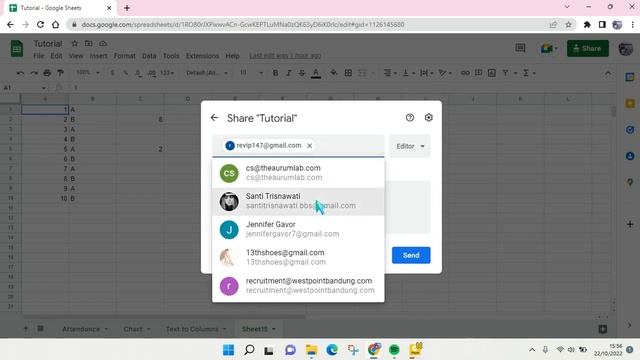
Task: Select the Sheet15 tab
Action: [258, 329]
